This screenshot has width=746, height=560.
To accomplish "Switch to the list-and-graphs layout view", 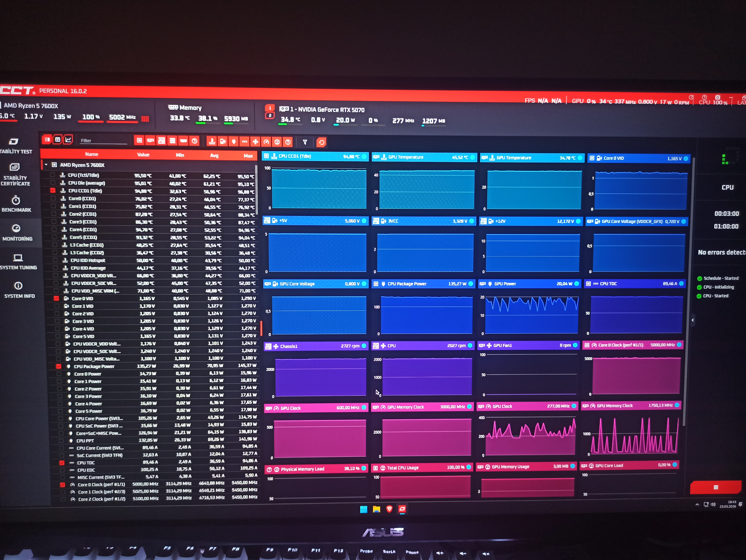I will 47,139.
